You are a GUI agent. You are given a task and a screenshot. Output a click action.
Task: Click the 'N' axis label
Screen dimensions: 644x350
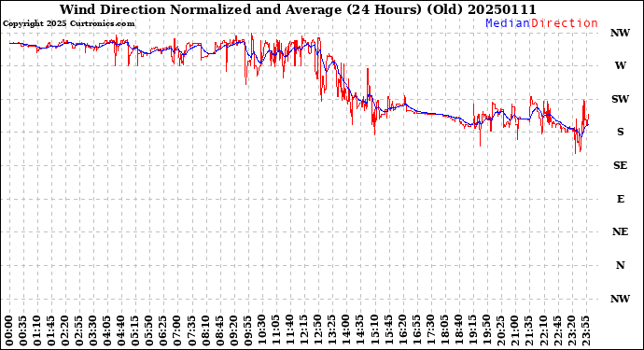coord(620,265)
